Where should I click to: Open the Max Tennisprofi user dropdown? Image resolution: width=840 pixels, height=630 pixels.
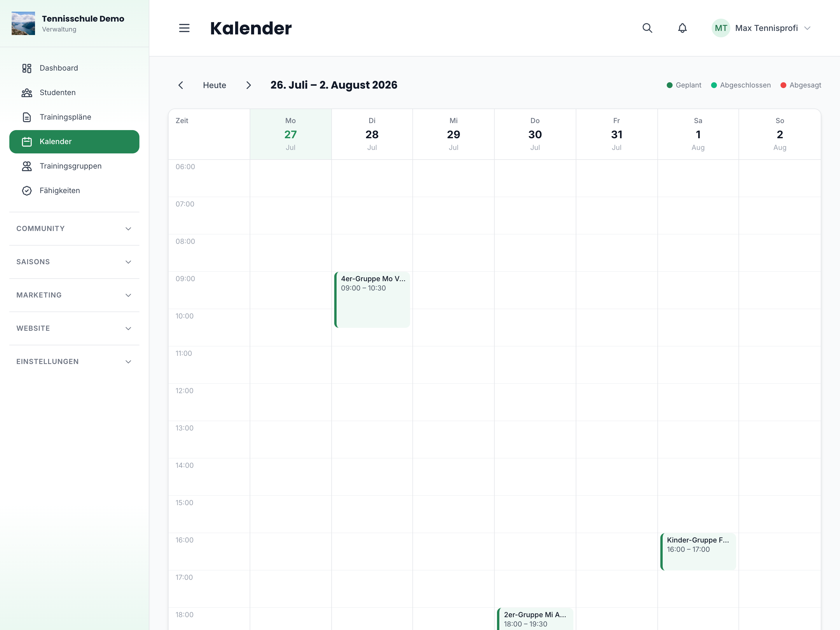(x=761, y=28)
